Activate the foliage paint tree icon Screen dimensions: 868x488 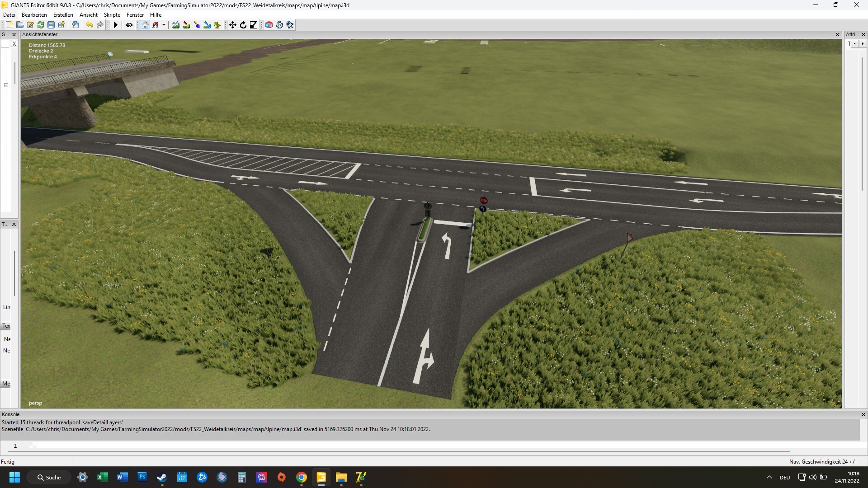217,25
